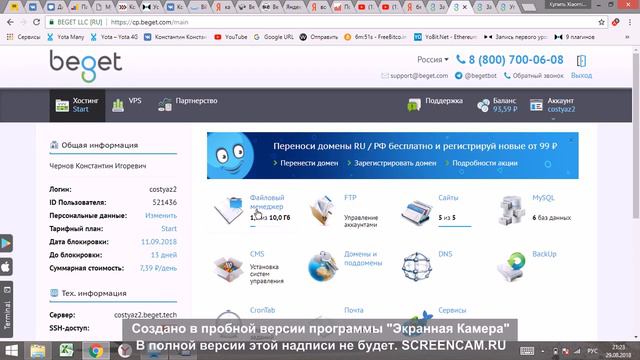
Task: Click the beget logo
Action: 86,66
